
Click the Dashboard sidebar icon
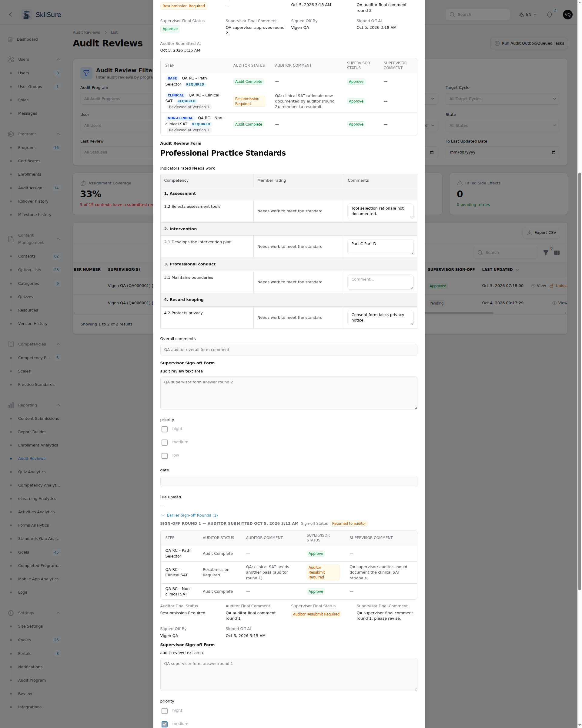coord(11,39)
